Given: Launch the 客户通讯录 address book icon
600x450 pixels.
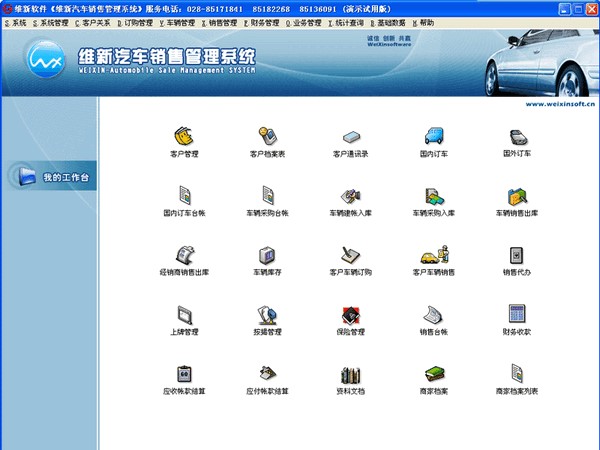Looking at the screenshot, I should coord(351,136).
